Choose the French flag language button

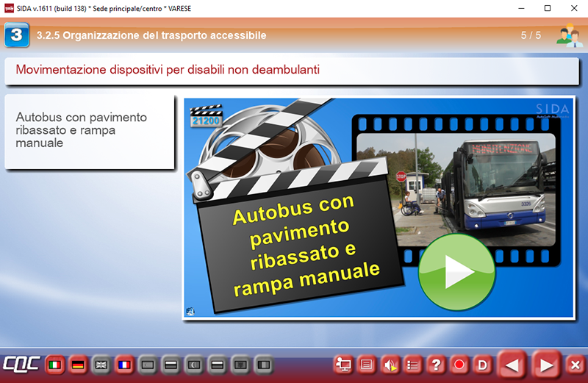tap(124, 365)
